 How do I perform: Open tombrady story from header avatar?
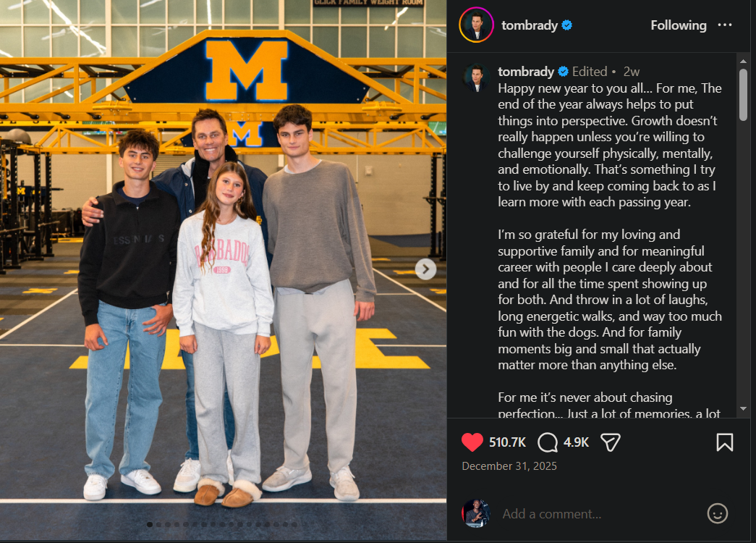tap(476, 25)
